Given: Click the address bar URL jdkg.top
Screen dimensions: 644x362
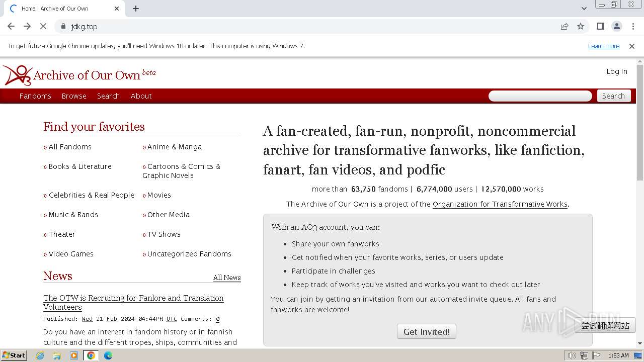Looking at the screenshot, I should click(x=84, y=27).
